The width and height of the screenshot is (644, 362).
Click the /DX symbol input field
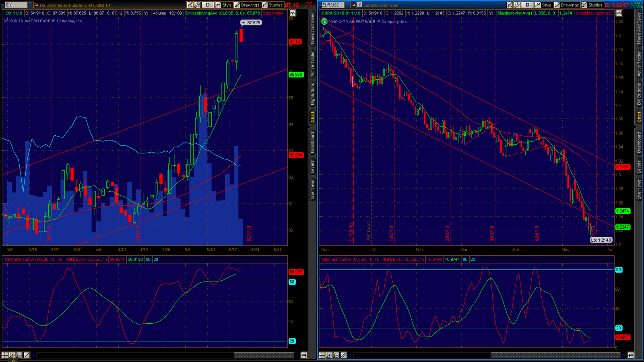(x=16, y=5)
